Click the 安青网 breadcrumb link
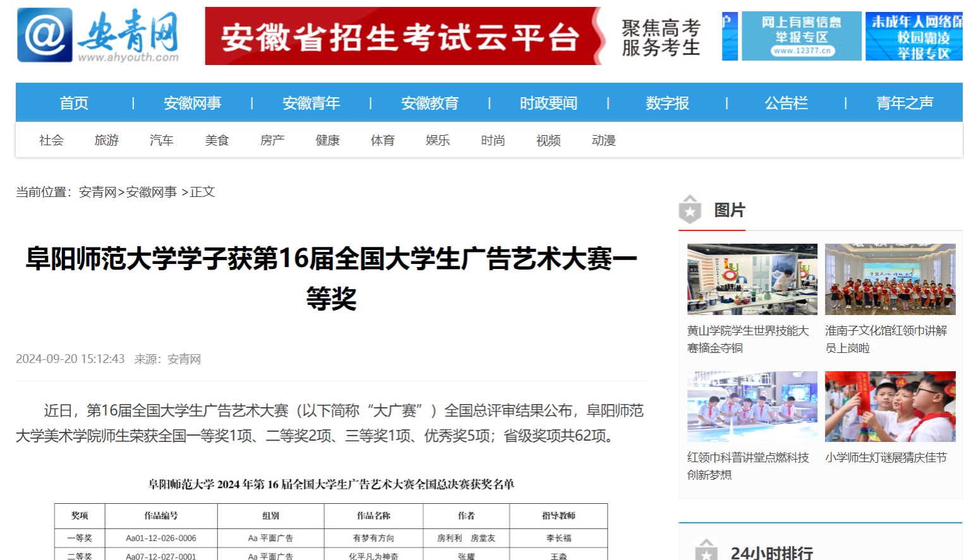Screen dimensions: 964x560 pyautogui.click(x=97, y=192)
